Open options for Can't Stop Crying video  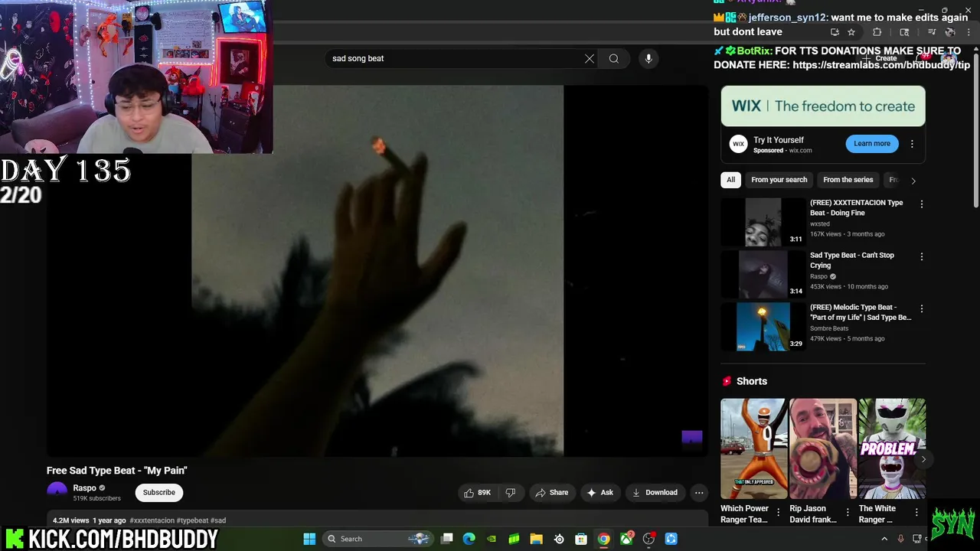921,256
